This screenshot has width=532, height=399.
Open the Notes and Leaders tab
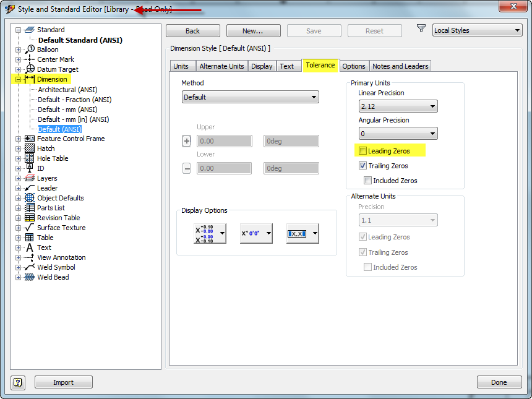pyautogui.click(x=400, y=66)
